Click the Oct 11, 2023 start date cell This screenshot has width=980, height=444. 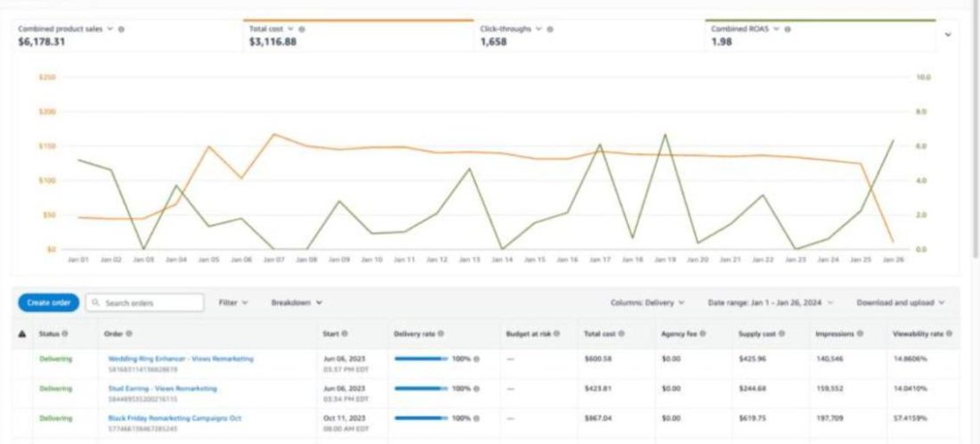(x=344, y=418)
